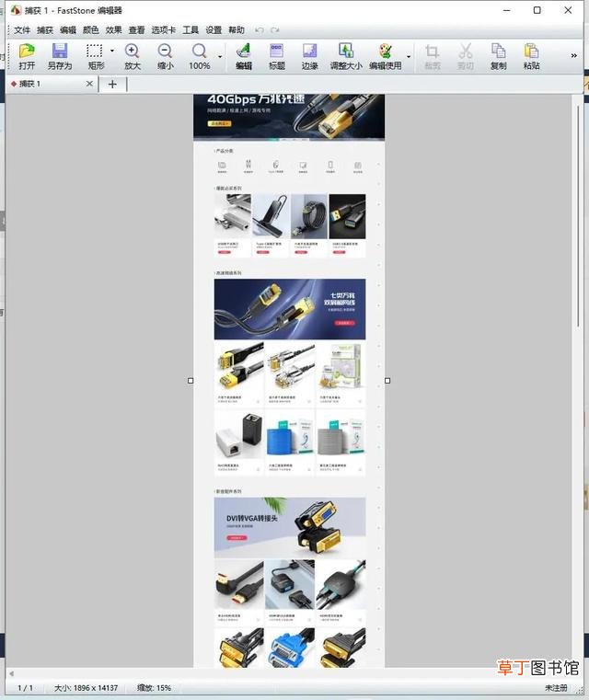
Task: Click the 缩小 (Zoom Out) magnifier
Action: pos(165,56)
